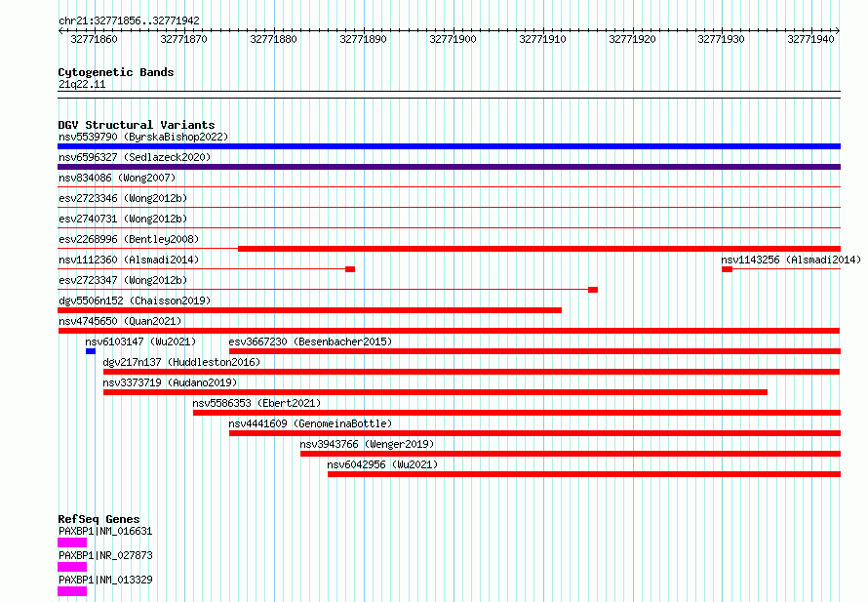Click magenta PAXBP1|NM_016631 exon block
The width and height of the screenshot is (868, 602).
[72, 542]
